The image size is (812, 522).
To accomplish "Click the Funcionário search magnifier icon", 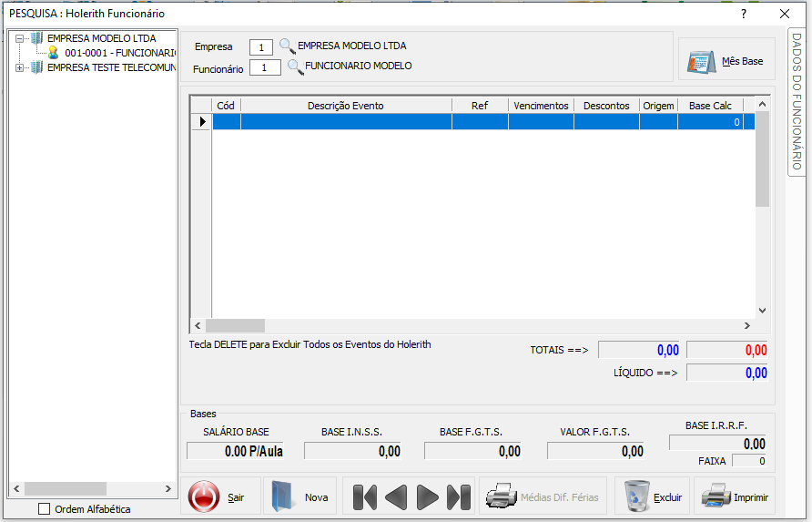I will (295, 67).
